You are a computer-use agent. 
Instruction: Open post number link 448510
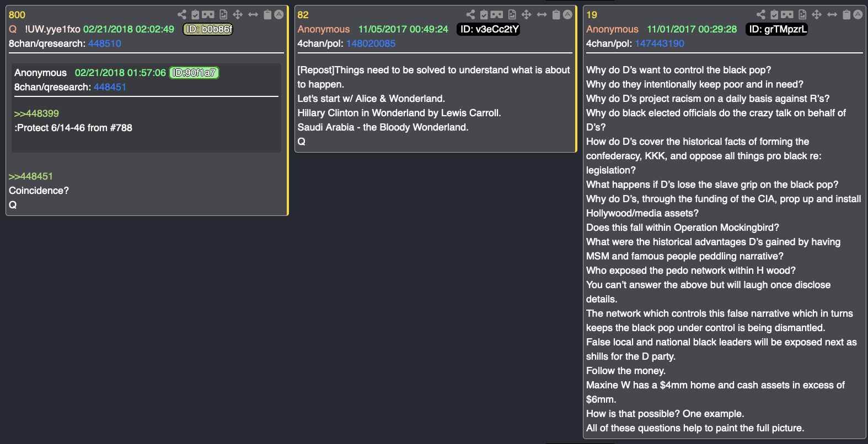105,44
